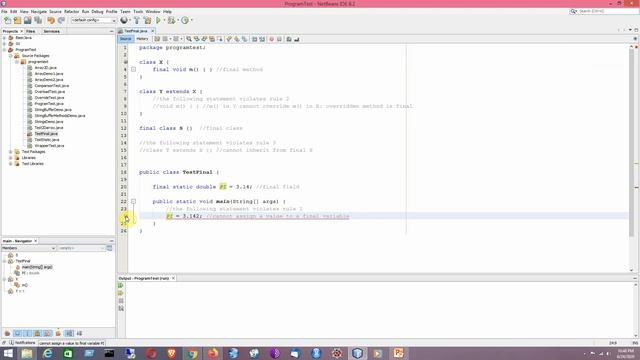Toggle Show Non-Public Members in Navigator
The image size is (640, 360).
(38, 333)
